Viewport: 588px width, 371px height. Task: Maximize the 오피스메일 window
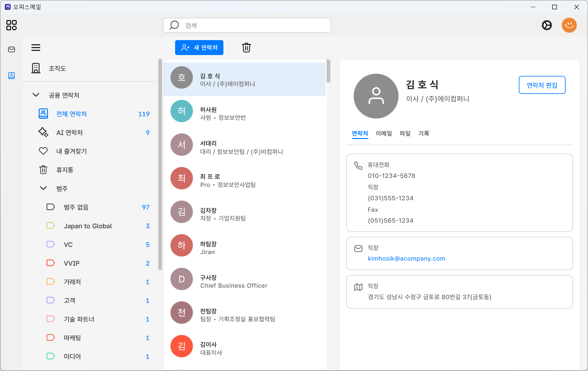(554, 7)
